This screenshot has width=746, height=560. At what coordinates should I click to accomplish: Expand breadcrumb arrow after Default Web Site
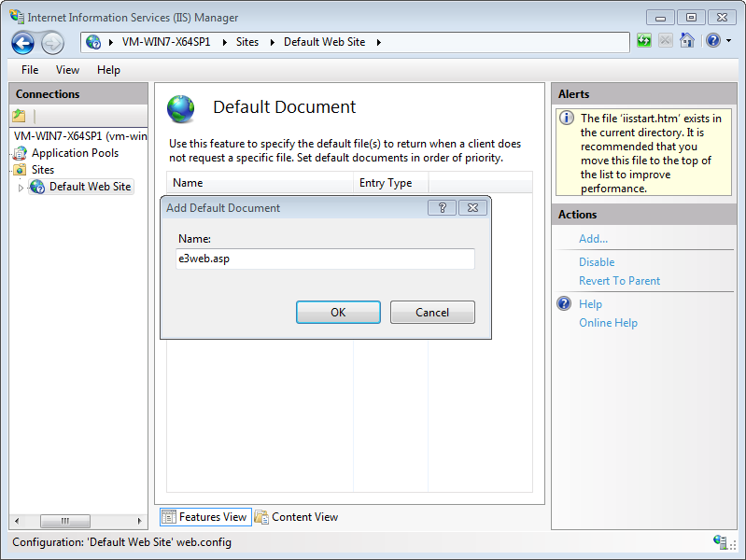click(379, 42)
